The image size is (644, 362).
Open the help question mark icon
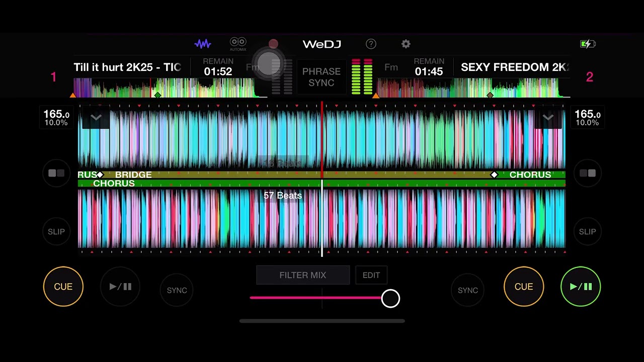[371, 44]
